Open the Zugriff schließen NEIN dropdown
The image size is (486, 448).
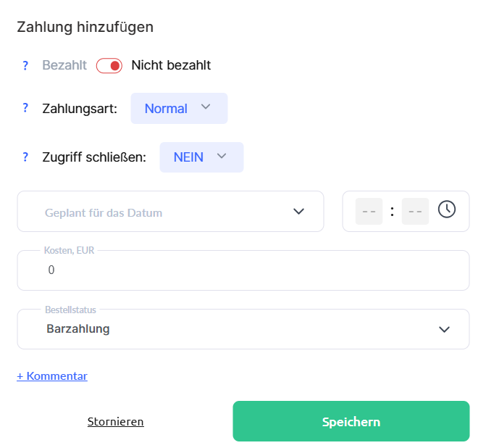201,157
